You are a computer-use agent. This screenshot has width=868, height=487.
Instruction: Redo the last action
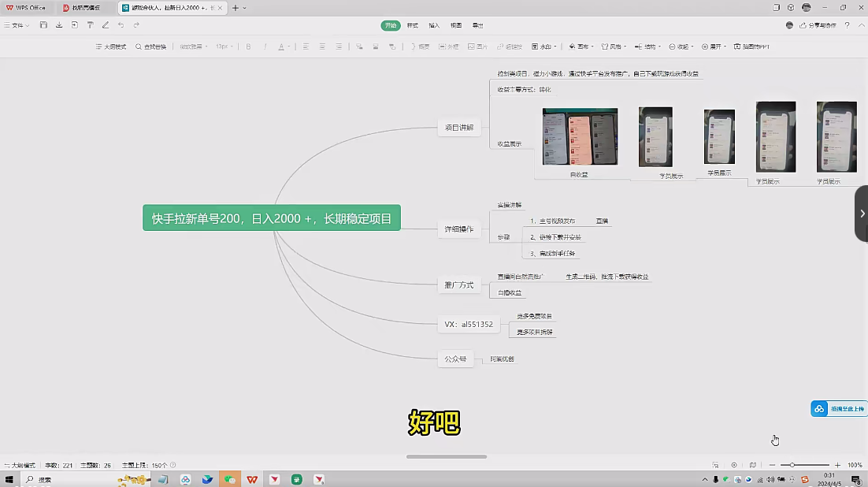[136, 25]
